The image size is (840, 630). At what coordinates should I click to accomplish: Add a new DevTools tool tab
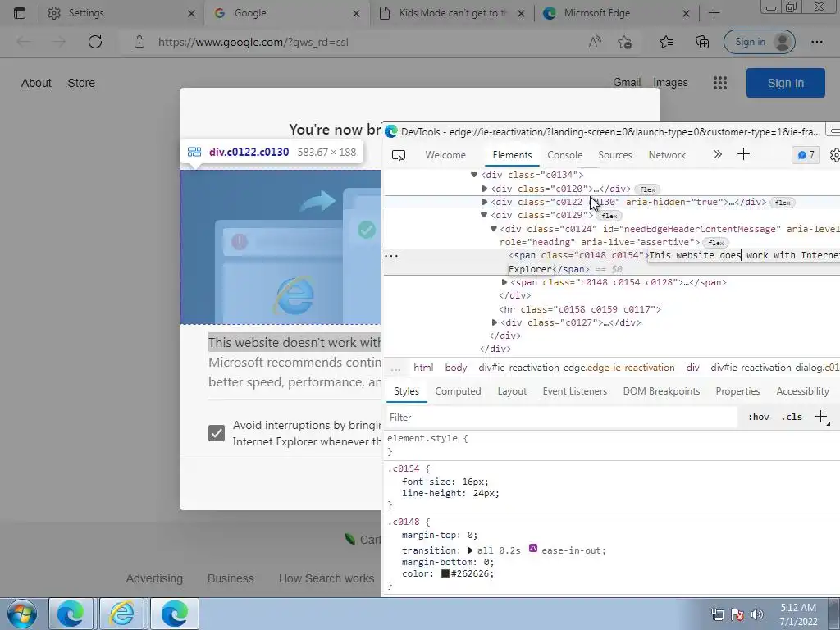[x=743, y=155]
